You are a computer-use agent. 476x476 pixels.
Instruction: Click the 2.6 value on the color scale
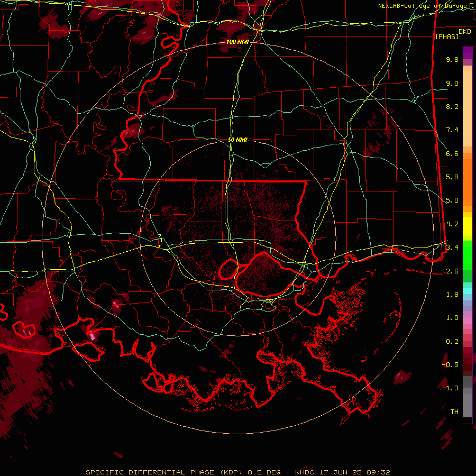point(452,271)
